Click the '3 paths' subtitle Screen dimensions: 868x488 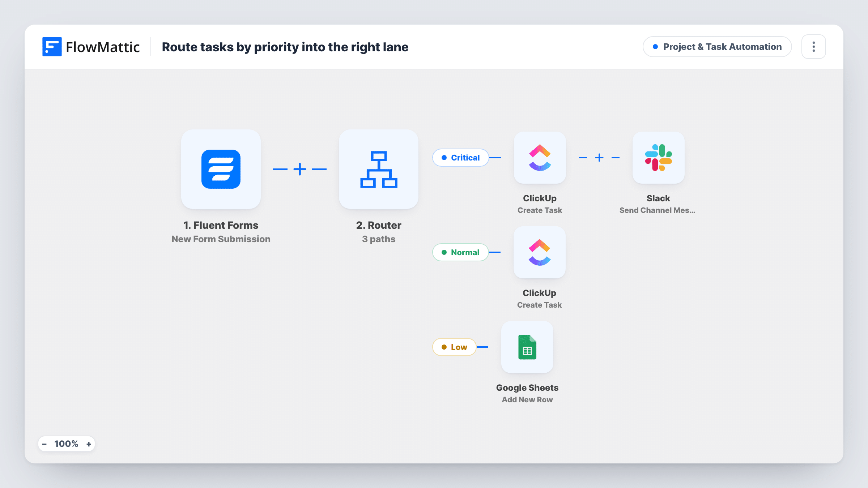coord(379,239)
